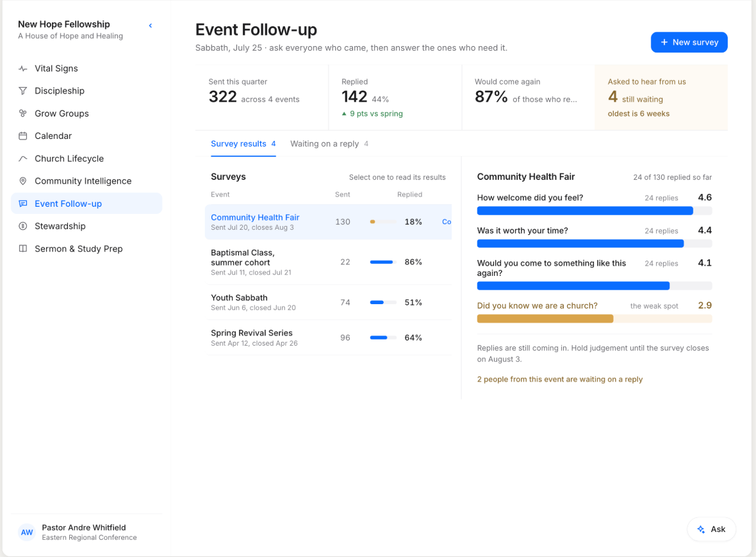Click the 'Sent' column header

tap(342, 195)
